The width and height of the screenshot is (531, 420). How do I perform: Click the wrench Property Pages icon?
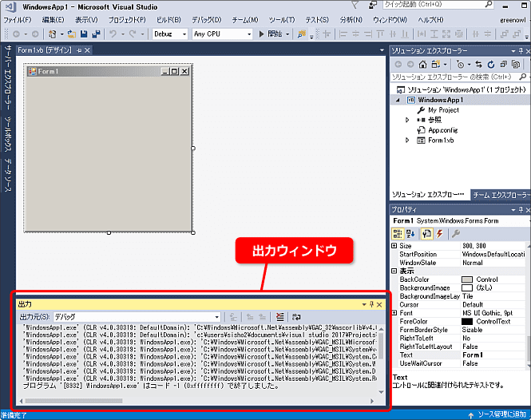[x=456, y=234]
